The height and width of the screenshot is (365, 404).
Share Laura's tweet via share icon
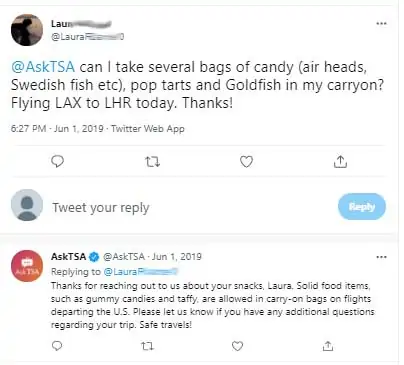click(x=340, y=161)
